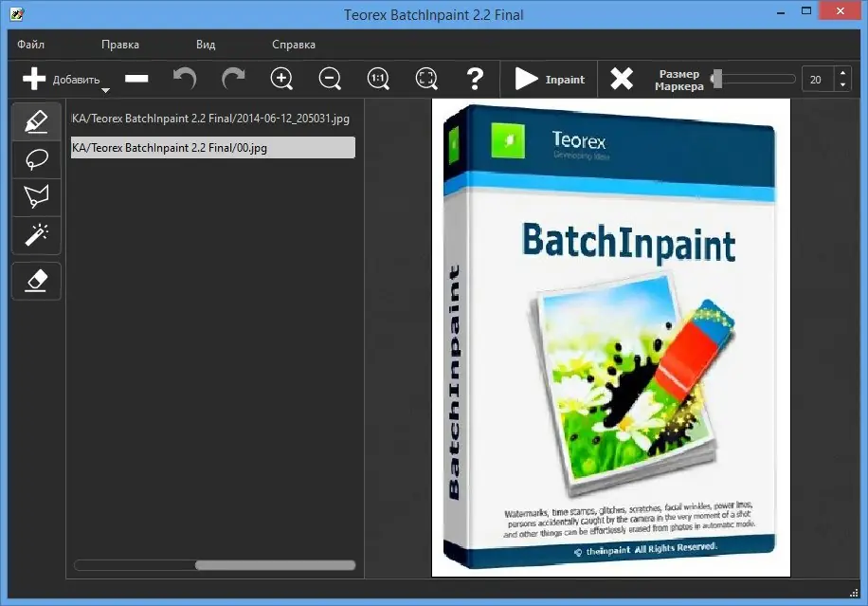
Task: Expand the Добавить dropdown arrow
Action: coord(105,90)
